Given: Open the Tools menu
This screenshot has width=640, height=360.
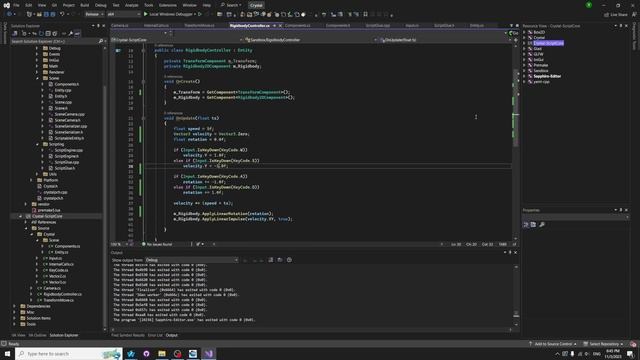Looking at the screenshot, I should [149, 5].
